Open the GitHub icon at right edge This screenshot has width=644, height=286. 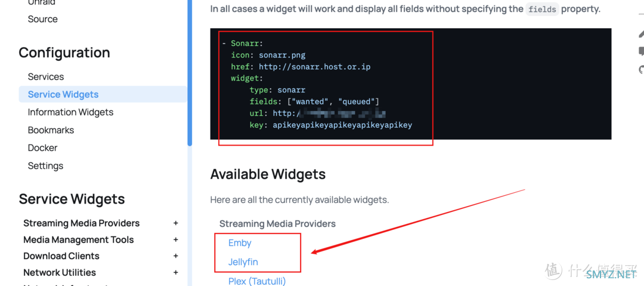tap(641, 69)
